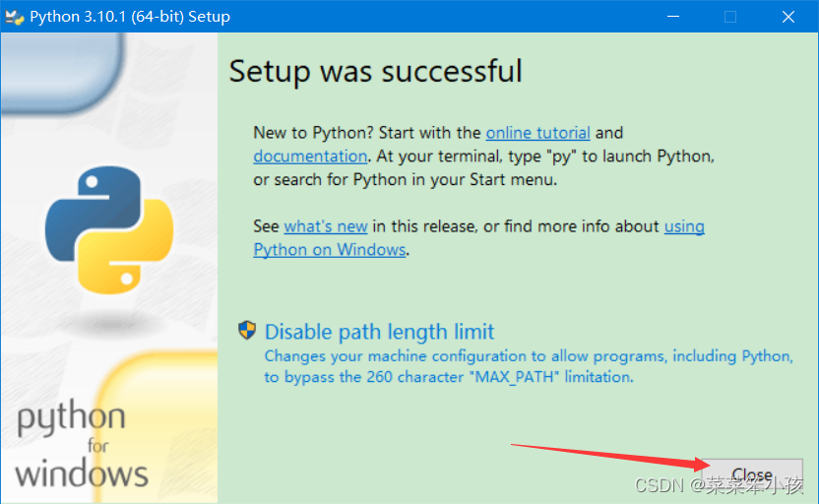Close the setup window with X
This screenshot has width=819, height=504.
788,17
